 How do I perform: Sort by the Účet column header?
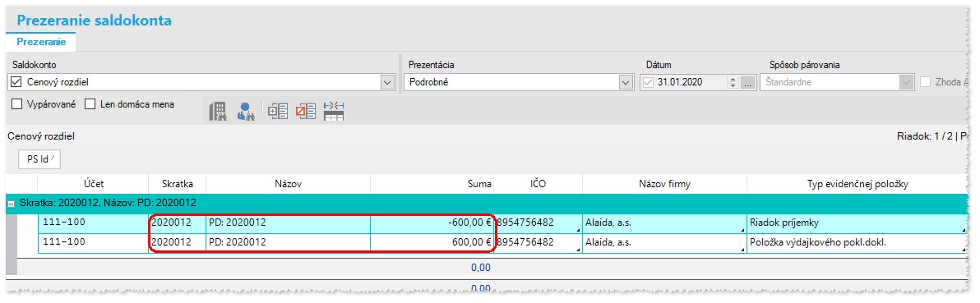click(93, 184)
